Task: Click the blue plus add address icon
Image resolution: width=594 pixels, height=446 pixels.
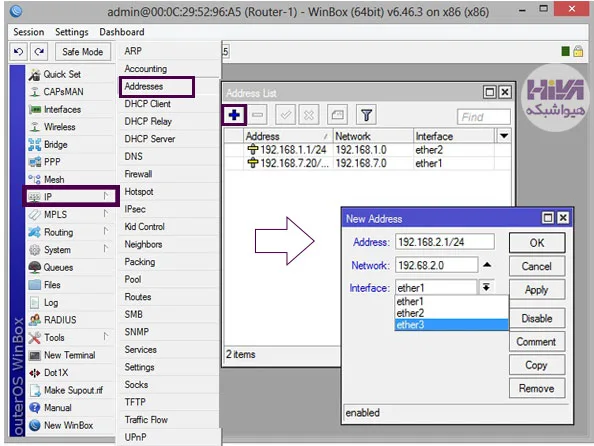Action: pos(234,115)
